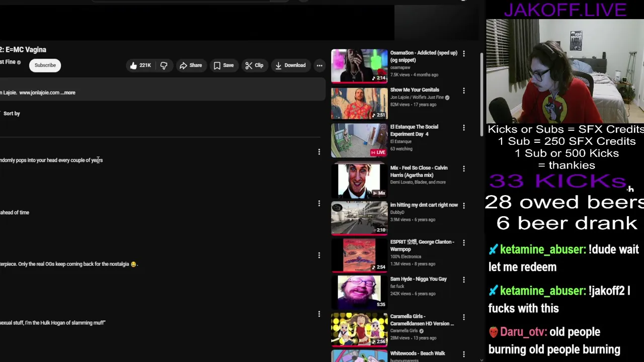Image resolution: width=644 pixels, height=362 pixels.
Task: Click the 'osamapaw' channel name
Action: 400,67
